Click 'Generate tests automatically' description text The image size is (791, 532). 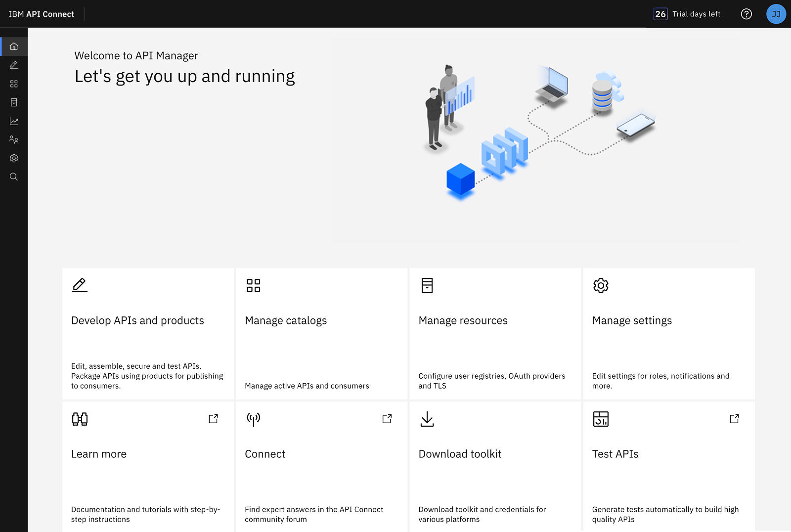coord(665,514)
